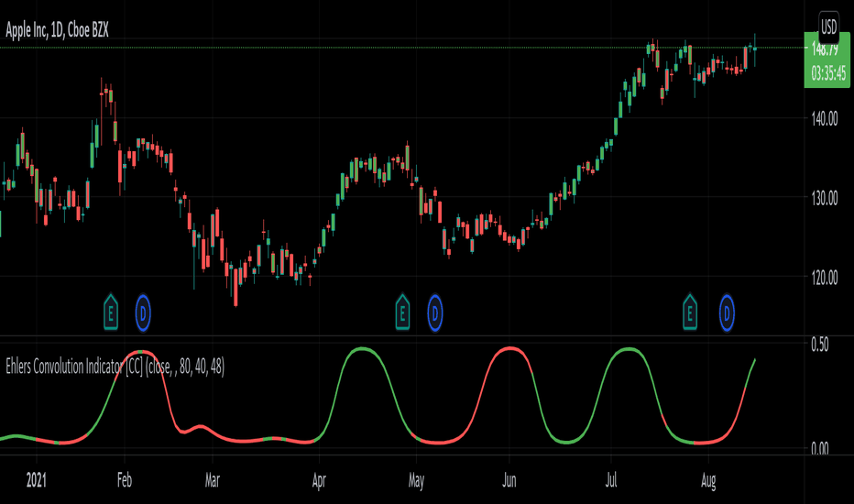Click the 140.00 price axis label
The height and width of the screenshot is (504, 854).
(824, 119)
